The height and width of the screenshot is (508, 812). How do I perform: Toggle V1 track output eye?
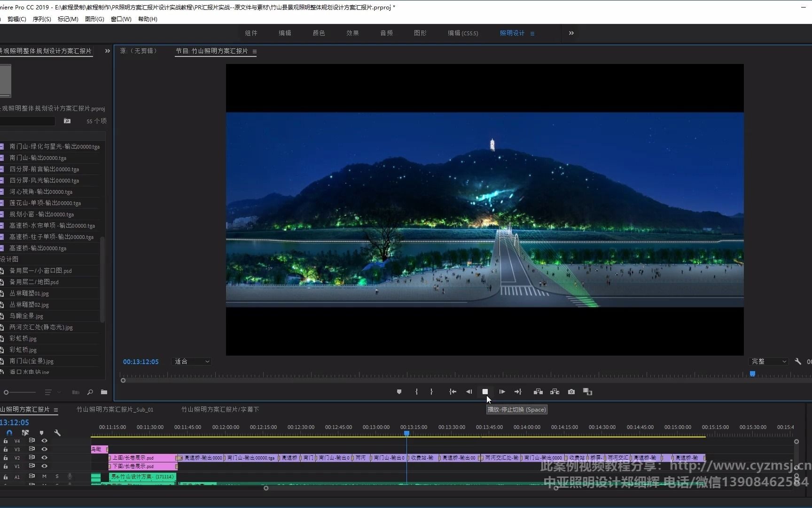pyautogui.click(x=44, y=466)
